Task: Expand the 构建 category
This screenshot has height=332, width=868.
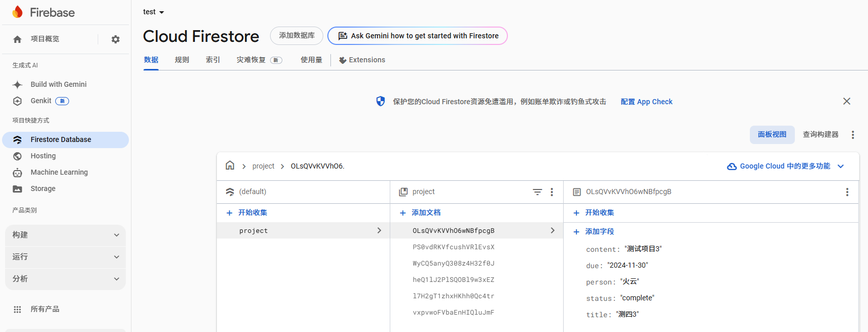Action: click(x=65, y=235)
